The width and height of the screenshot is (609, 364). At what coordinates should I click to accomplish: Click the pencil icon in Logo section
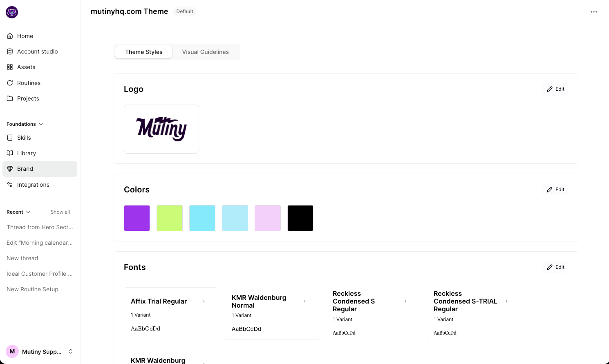click(550, 89)
